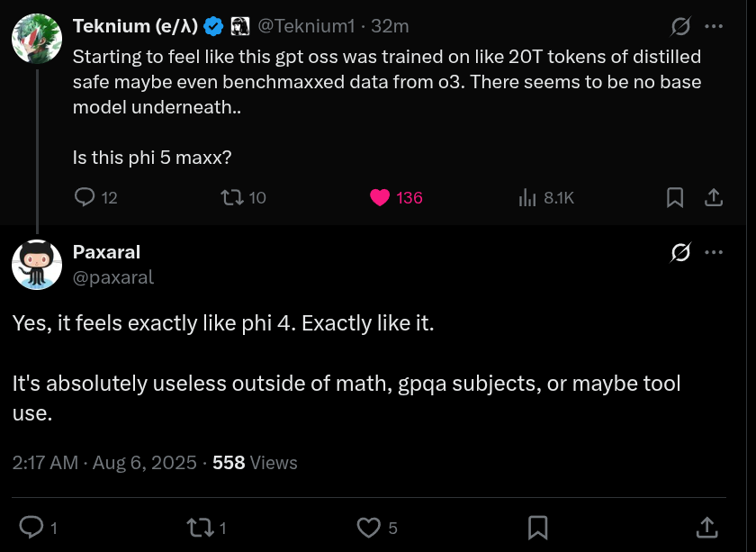Click Grok icon on Teknium's post
Viewport: 756px width, 552px height.
pyautogui.click(x=681, y=26)
